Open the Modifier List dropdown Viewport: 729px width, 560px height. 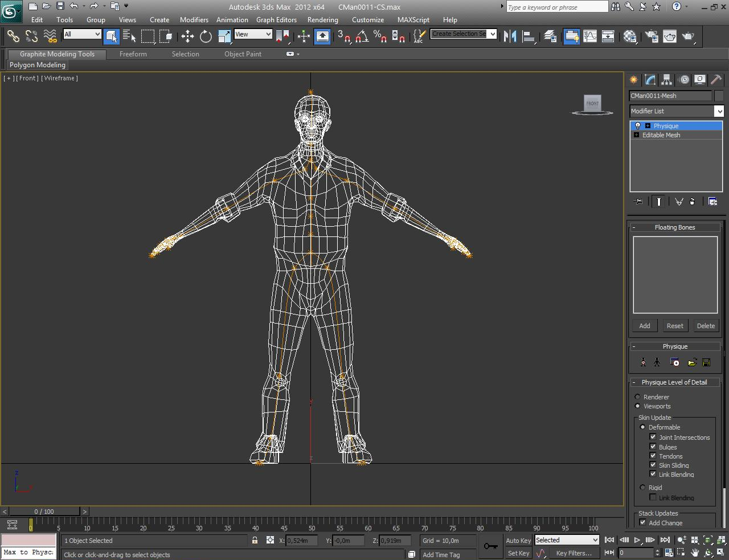pyautogui.click(x=719, y=111)
